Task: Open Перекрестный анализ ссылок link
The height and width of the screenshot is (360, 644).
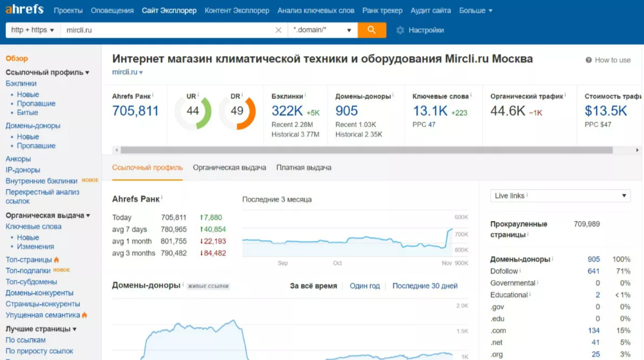Action: [42, 196]
